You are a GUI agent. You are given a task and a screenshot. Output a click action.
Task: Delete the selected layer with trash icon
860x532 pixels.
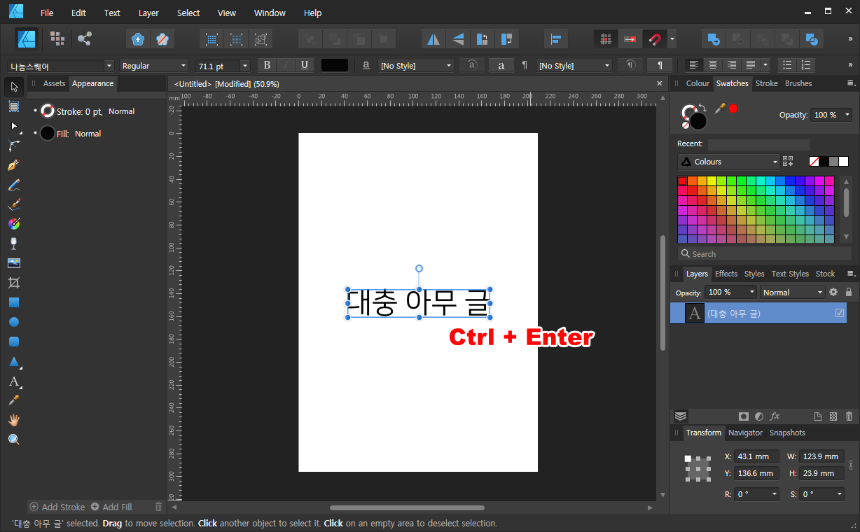[x=848, y=416]
